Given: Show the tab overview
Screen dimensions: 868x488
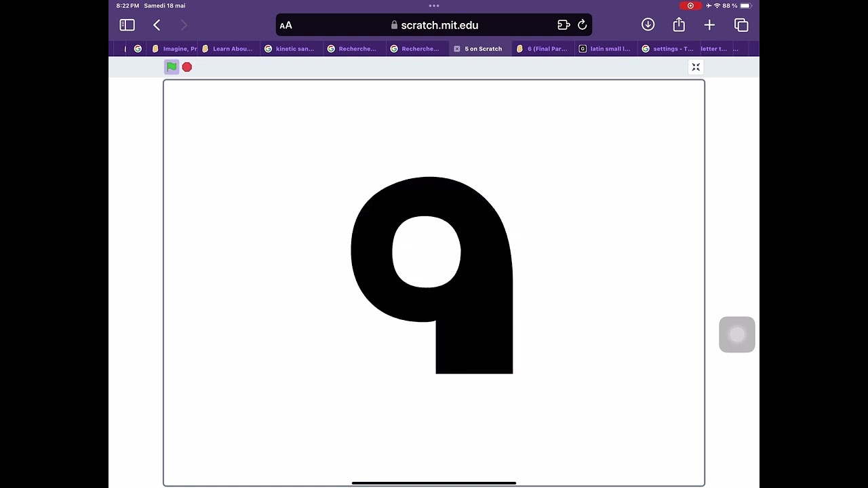Looking at the screenshot, I should [x=741, y=25].
